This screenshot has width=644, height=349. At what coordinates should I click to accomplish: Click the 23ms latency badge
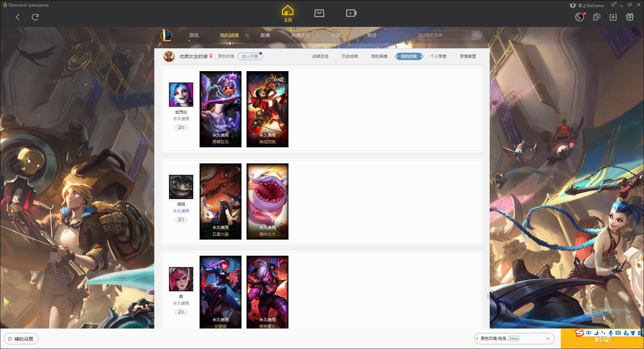[514, 339]
